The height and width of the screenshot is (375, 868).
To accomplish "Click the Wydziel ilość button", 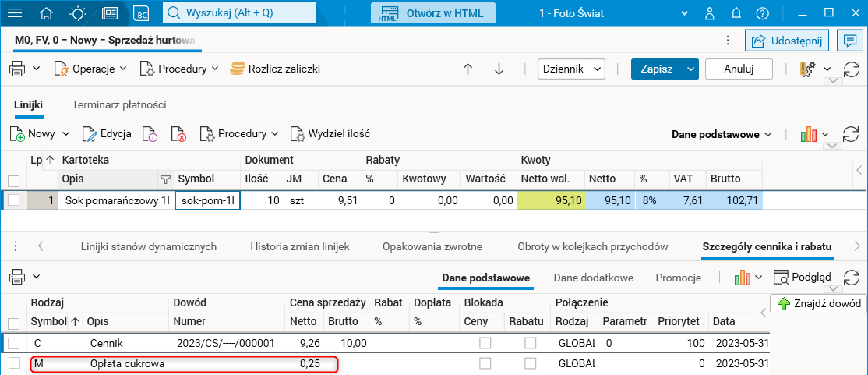I will (330, 134).
